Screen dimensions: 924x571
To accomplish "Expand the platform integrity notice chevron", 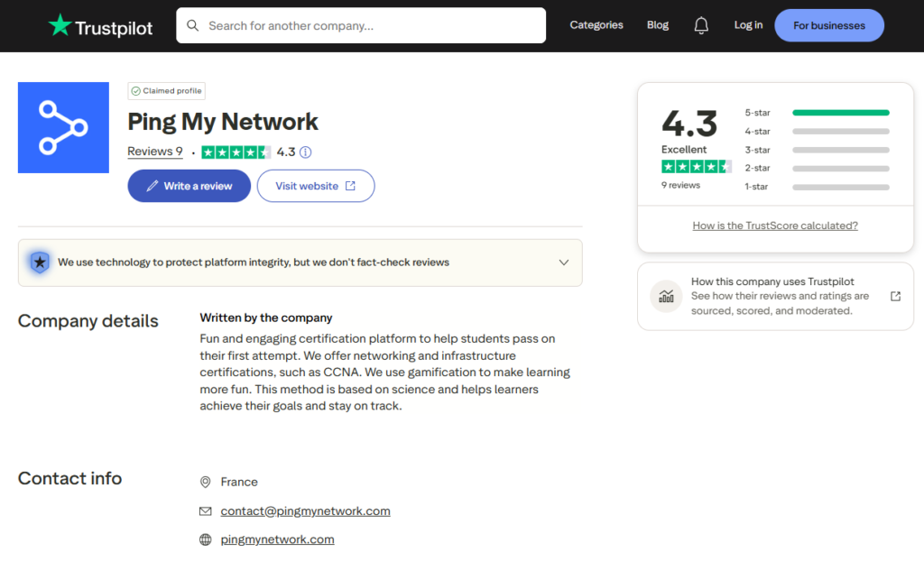I will (563, 262).
